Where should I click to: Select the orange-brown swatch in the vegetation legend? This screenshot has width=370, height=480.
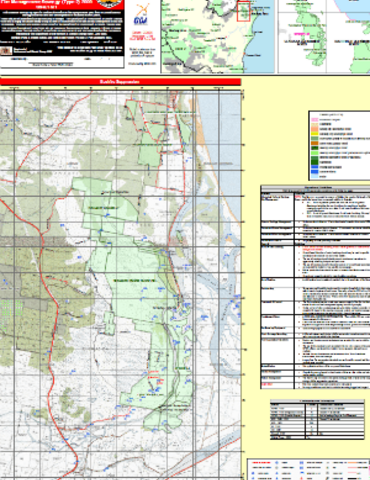coord(315,143)
